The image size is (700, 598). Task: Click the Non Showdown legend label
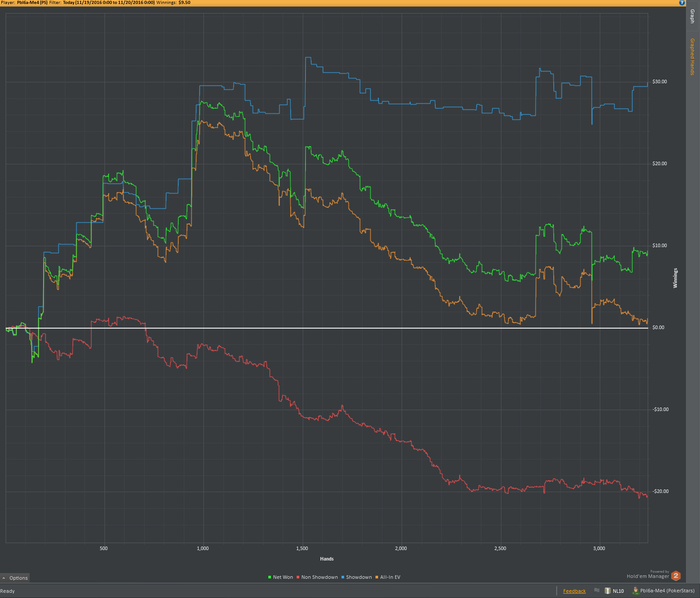(x=320, y=577)
